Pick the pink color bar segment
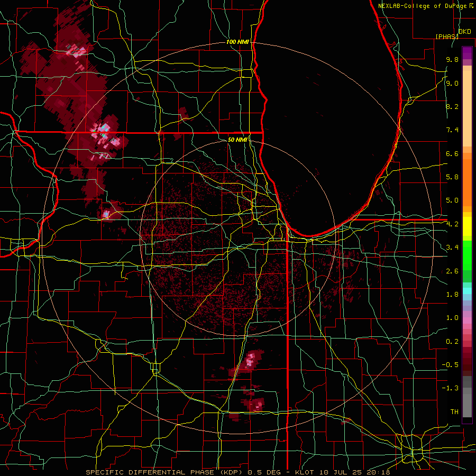 [x=467, y=321]
